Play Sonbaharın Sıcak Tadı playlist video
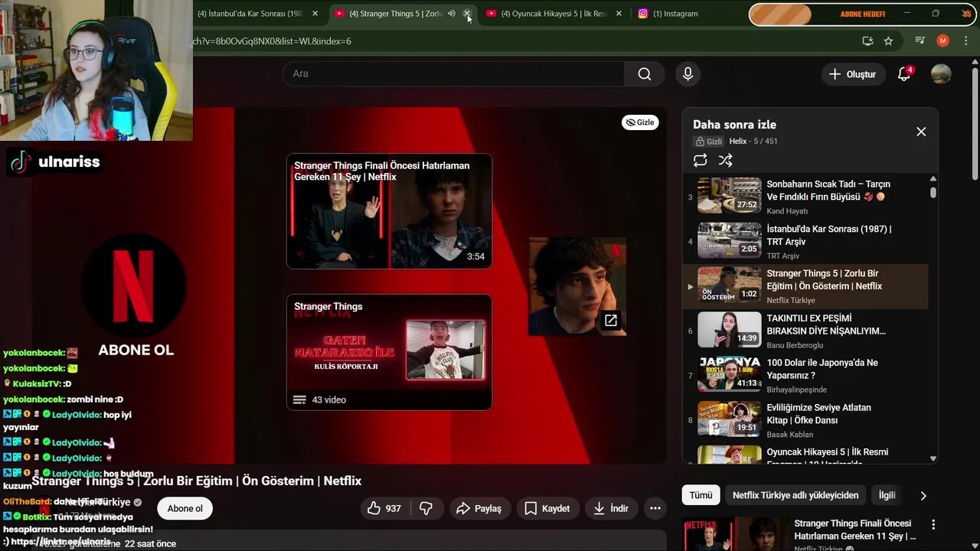Viewport: 980px width, 551px height. click(805, 197)
